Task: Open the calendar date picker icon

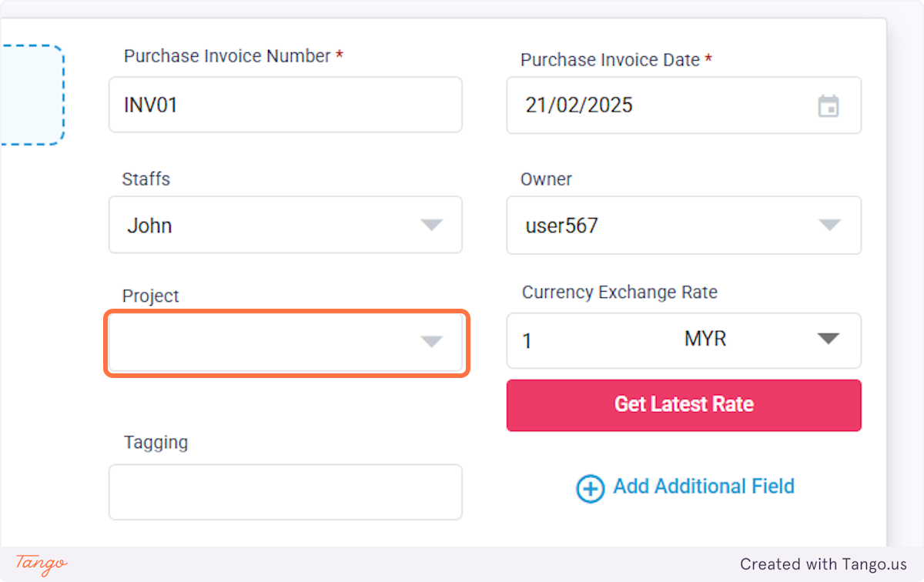Action: [828, 105]
